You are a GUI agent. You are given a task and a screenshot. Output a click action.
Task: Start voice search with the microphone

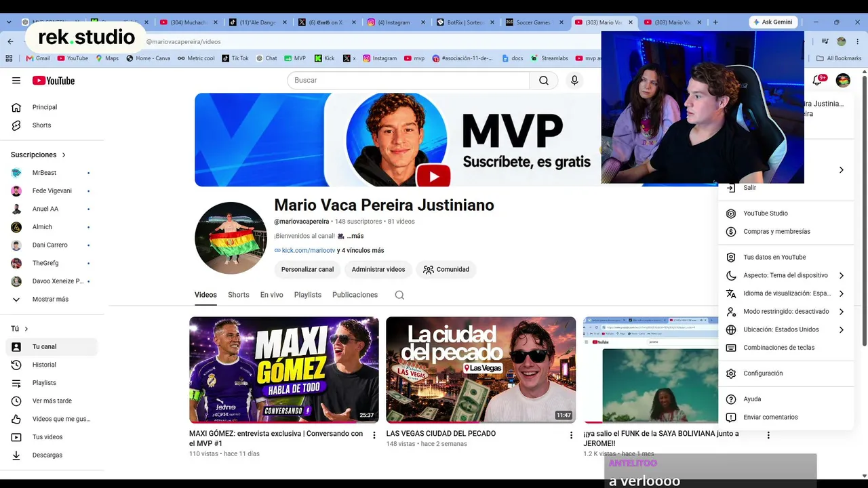point(574,80)
